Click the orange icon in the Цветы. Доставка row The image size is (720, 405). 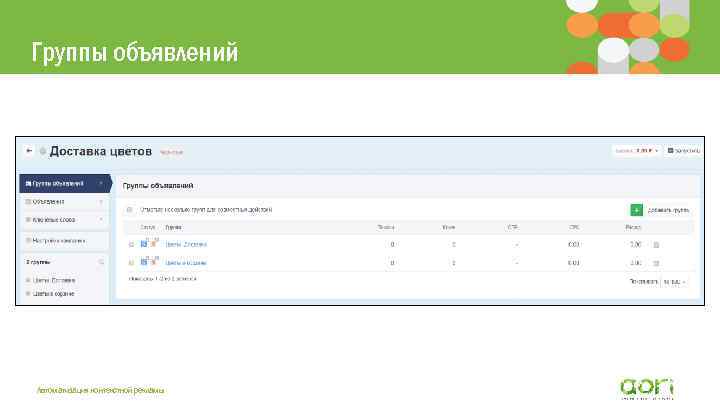(x=154, y=243)
